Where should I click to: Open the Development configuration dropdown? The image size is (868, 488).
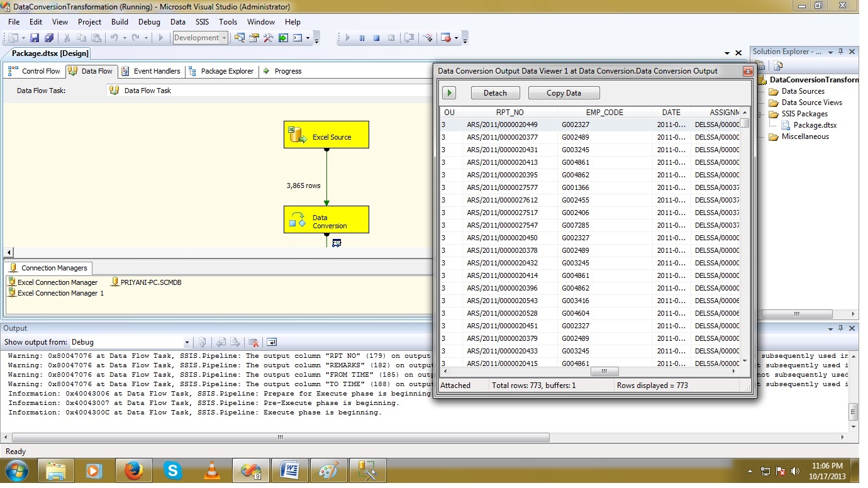coord(223,38)
